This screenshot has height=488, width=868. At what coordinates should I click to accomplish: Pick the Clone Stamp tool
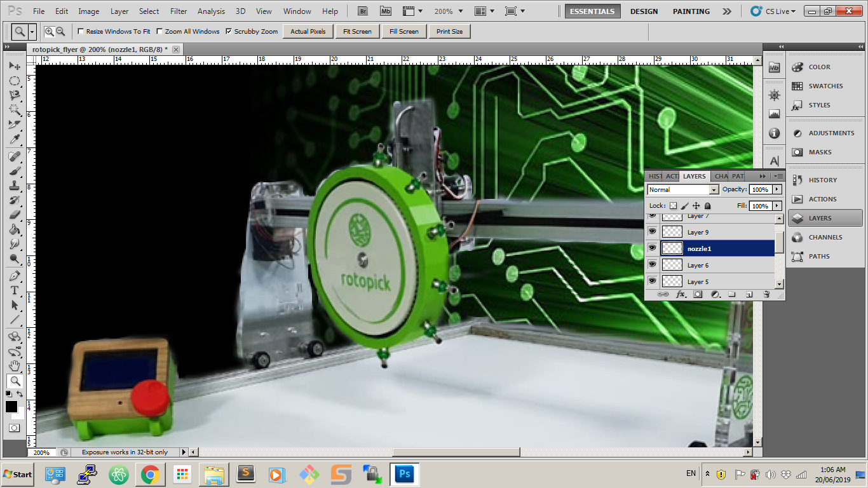coord(14,186)
